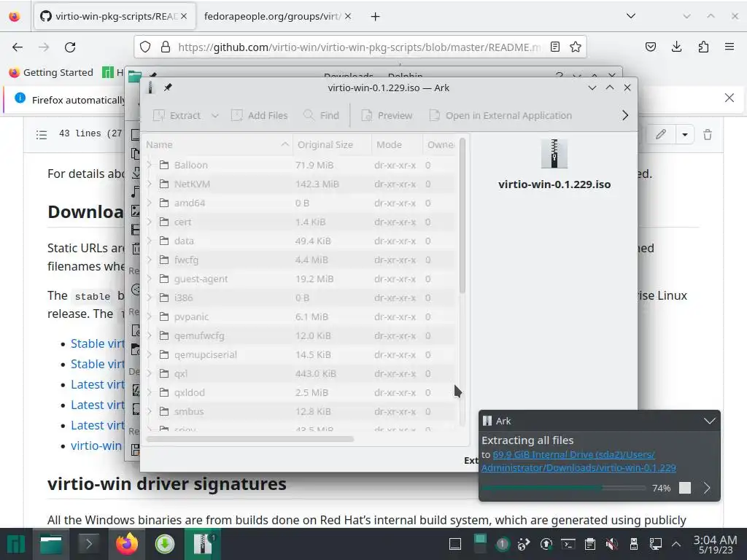Expand the qxldod folder

click(150, 392)
